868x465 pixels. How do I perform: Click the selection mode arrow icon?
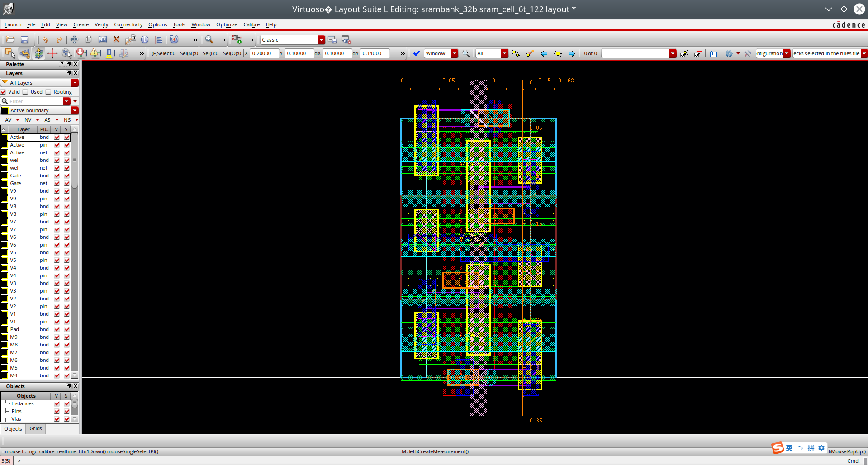click(10, 53)
